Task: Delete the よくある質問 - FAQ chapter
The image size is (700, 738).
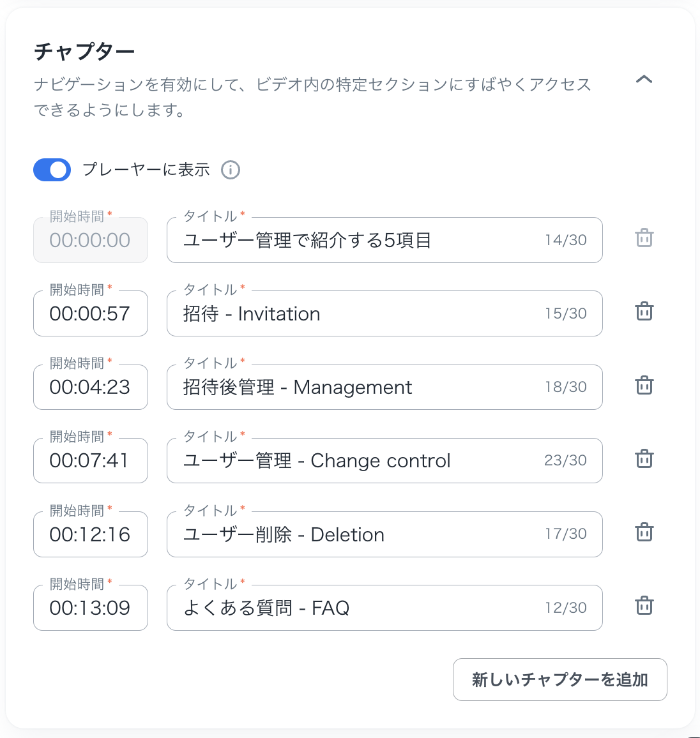Action: (644, 606)
